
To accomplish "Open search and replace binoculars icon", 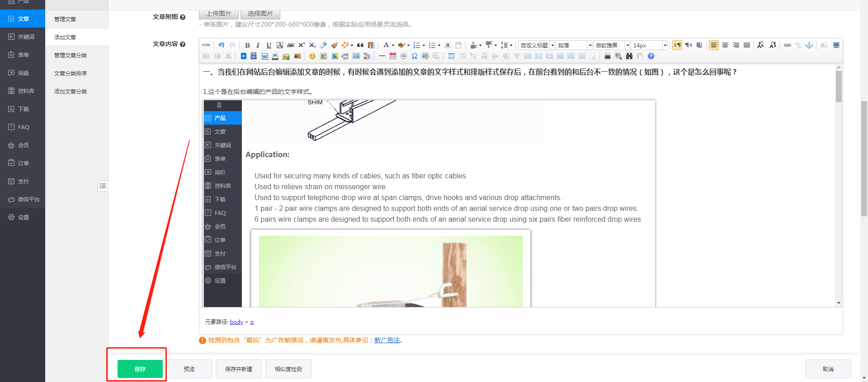I will pyautogui.click(x=629, y=56).
